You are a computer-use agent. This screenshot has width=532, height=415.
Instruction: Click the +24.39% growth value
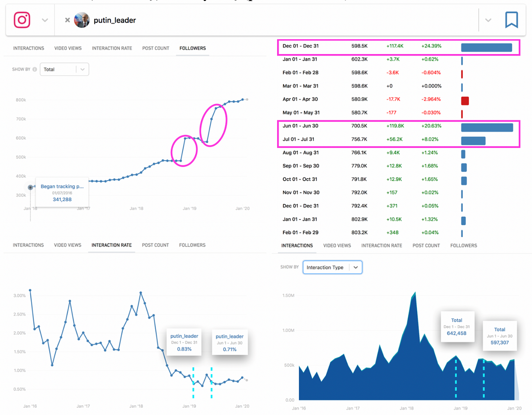point(431,46)
